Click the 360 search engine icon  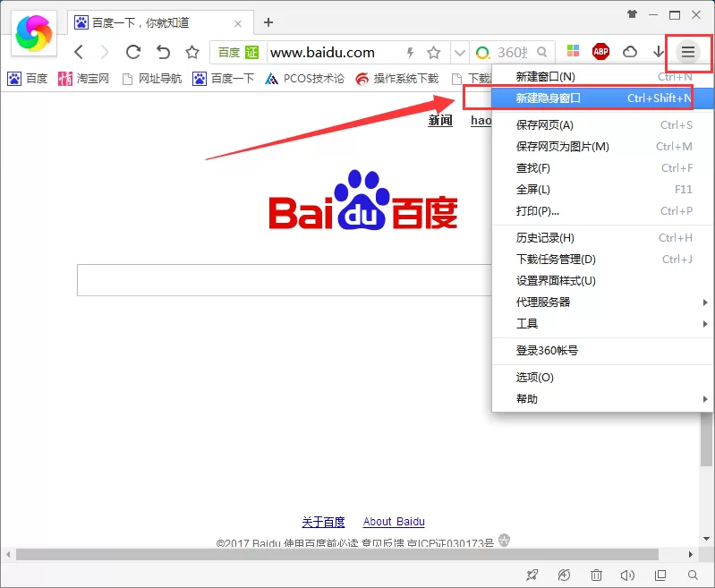click(x=482, y=53)
